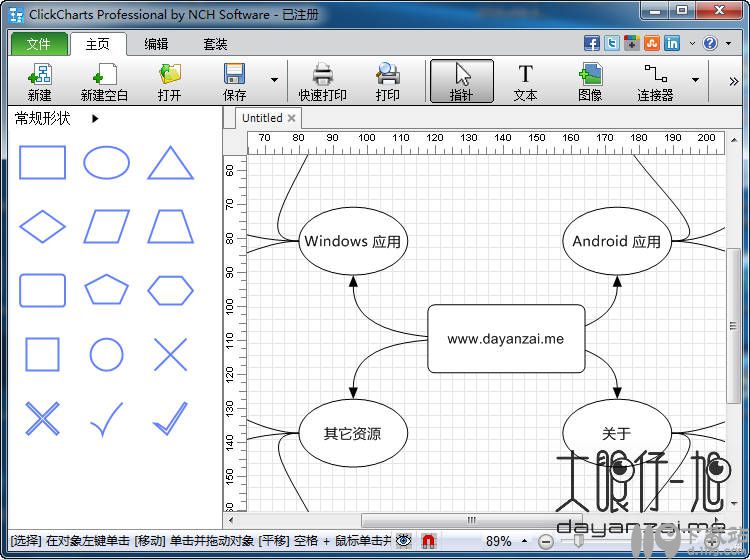The height and width of the screenshot is (559, 750).
Task: Click the zoom slider handle
Action: (578, 541)
